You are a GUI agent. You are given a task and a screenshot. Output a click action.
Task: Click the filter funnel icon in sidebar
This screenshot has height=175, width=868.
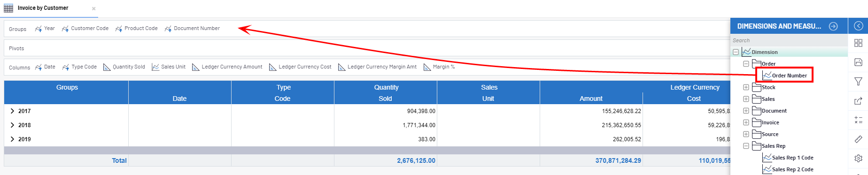[x=858, y=82]
